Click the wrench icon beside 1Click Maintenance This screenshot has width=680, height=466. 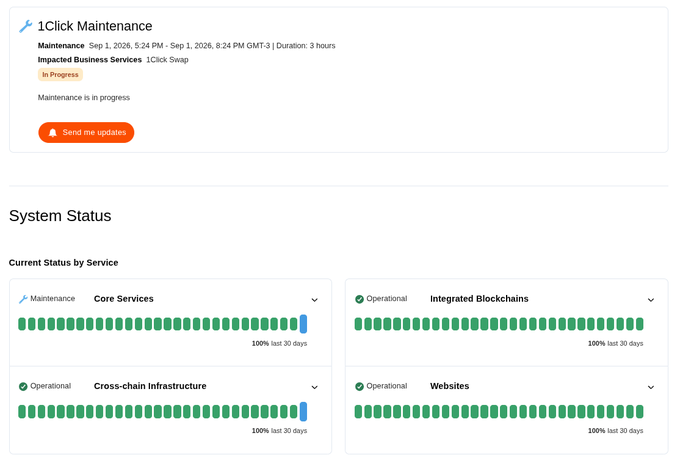coord(26,26)
